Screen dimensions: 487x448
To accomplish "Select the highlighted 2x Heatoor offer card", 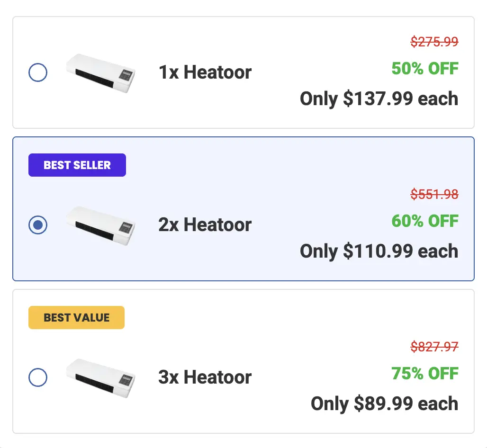I will [x=243, y=208].
